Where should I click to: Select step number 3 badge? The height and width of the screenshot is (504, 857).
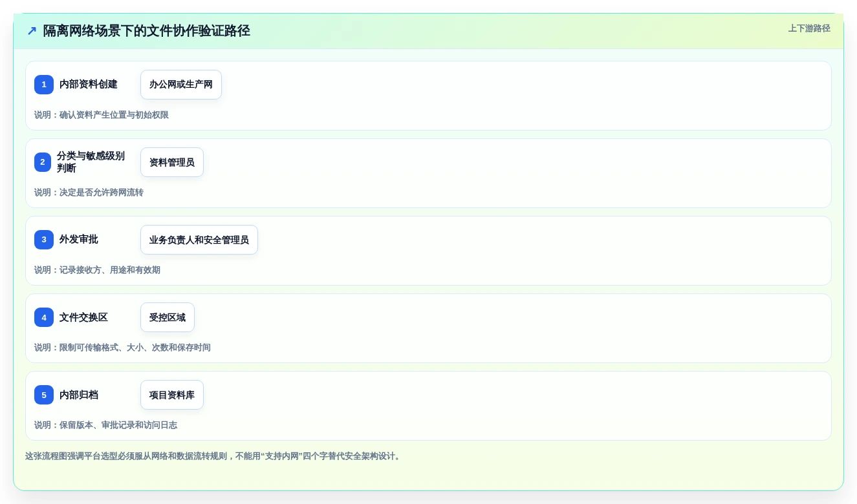tap(44, 240)
